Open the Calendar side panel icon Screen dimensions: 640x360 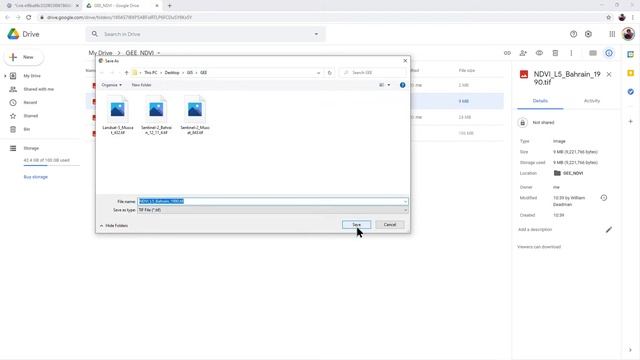tap(631, 54)
